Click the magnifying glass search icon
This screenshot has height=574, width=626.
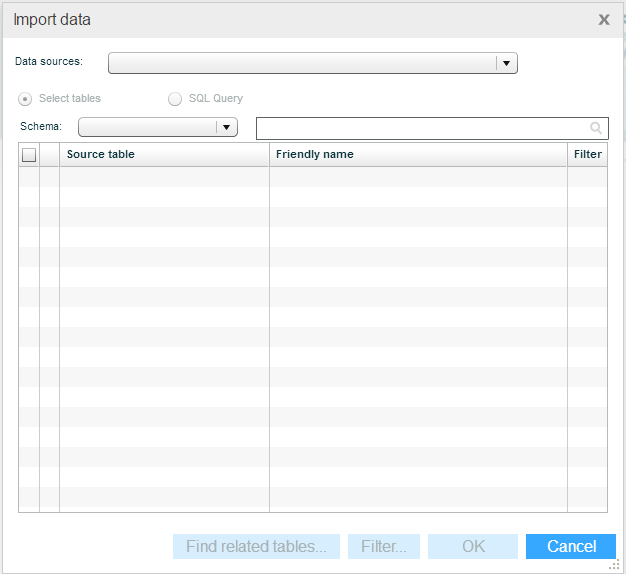pyautogui.click(x=596, y=128)
